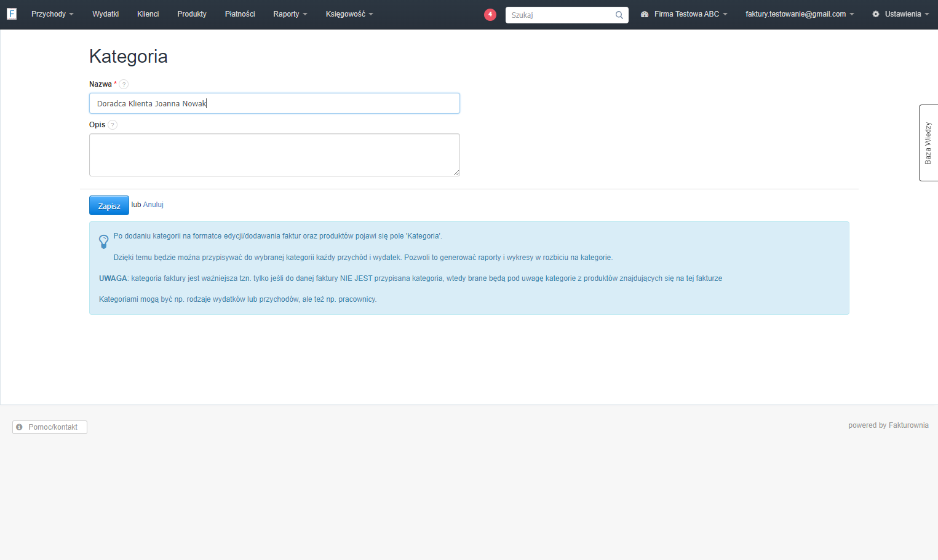Focus the Nazwa input field
938x560 pixels.
pyautogui.click(x=274, y=103)
